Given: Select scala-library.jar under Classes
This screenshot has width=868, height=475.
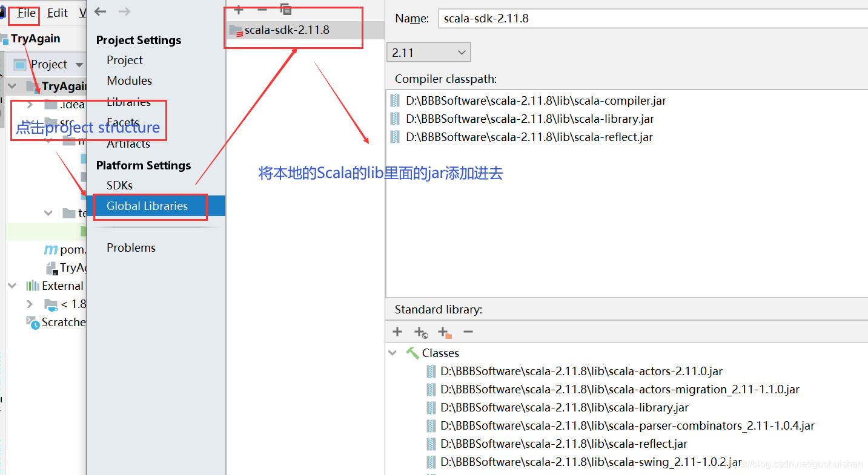Looking at the screenshot, I should [x=564, y=407].
